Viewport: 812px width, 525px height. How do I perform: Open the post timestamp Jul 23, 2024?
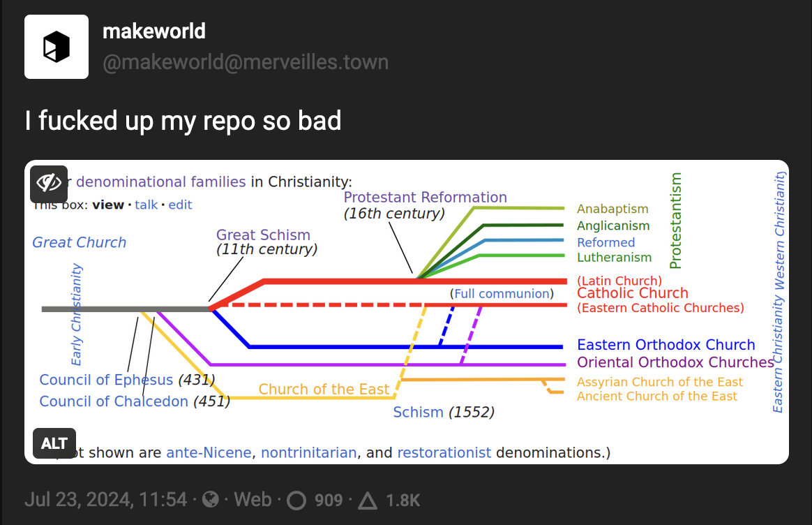[x=106, y=500]
